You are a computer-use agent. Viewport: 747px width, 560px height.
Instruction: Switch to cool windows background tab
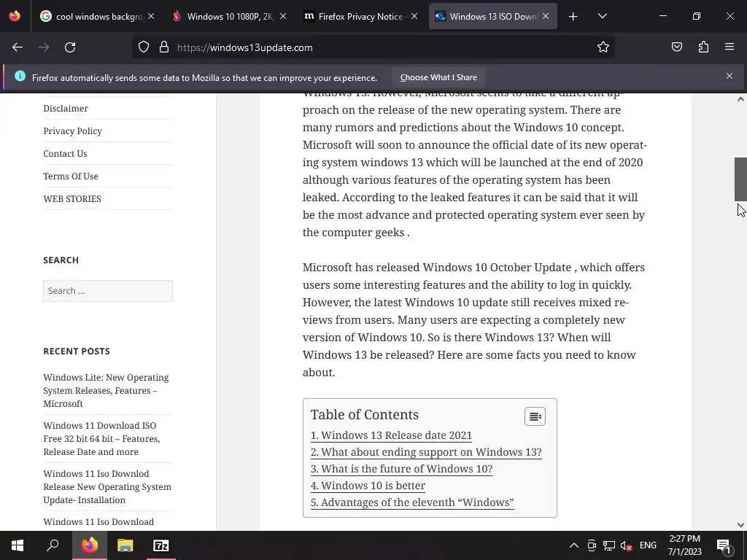click(x=97, y=16)
